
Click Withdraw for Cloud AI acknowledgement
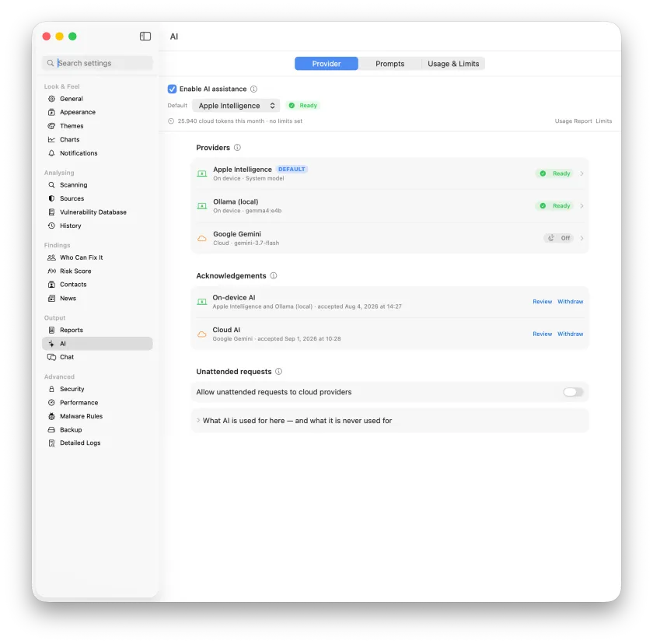[570, 334]
